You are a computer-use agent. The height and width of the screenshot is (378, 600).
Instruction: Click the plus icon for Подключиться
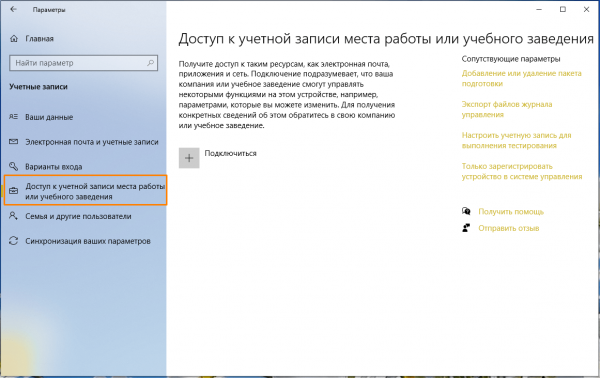[x=189, y=158]
